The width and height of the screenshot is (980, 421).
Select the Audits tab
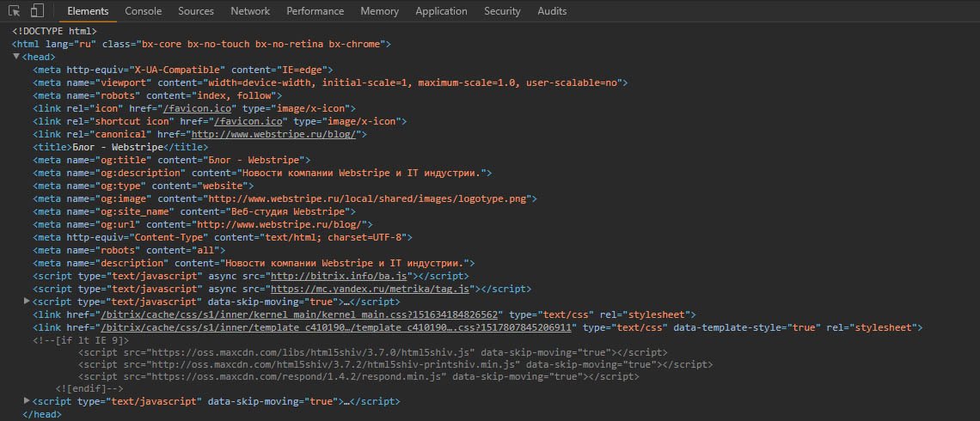552,11
